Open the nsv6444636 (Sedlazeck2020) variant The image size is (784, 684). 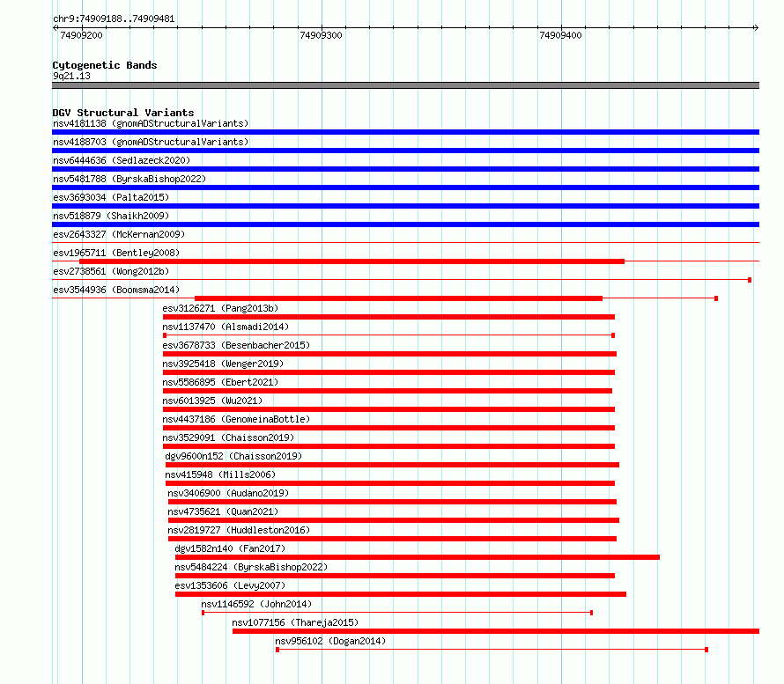[x=122, y=160]
